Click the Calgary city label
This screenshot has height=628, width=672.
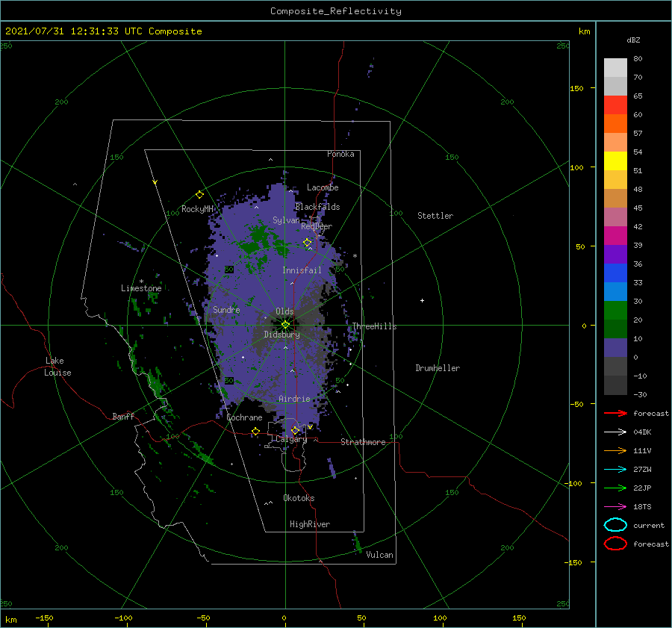291,439
